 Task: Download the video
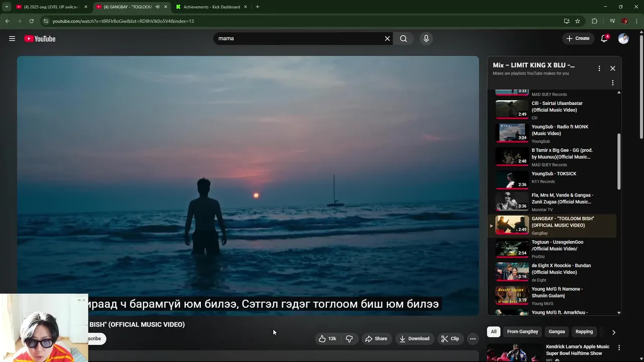(x=414, y=339)
